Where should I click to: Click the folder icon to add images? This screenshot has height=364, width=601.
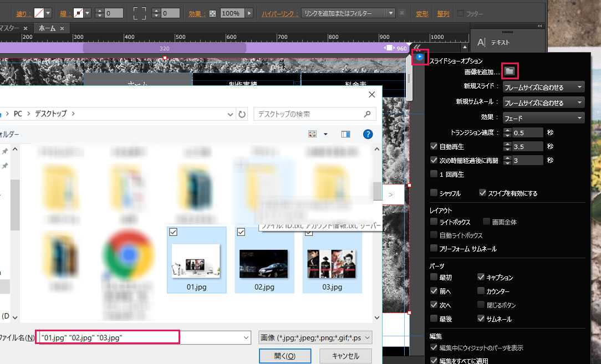[x=510, y=71]
